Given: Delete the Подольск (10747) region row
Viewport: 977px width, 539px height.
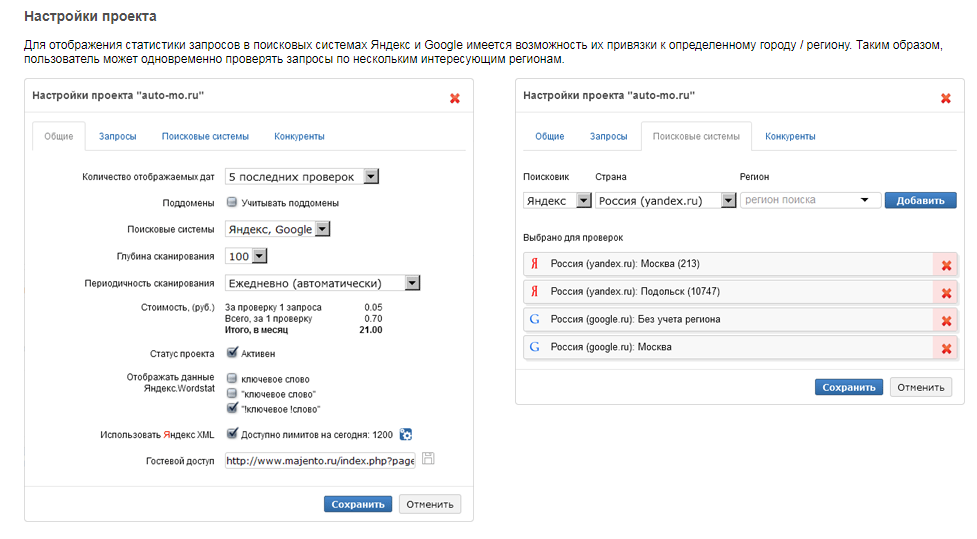Looking at the screenshot, I should click(944, 292).
